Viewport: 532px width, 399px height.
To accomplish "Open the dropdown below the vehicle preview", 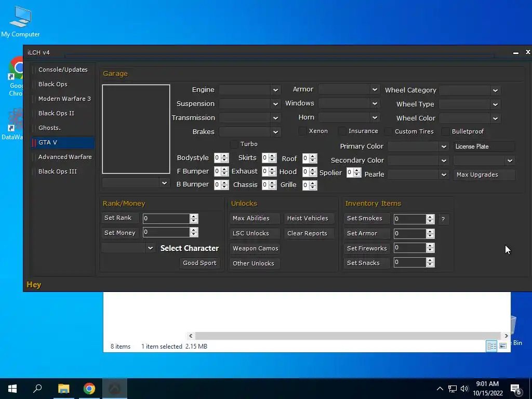I will (x=136, y=183).
